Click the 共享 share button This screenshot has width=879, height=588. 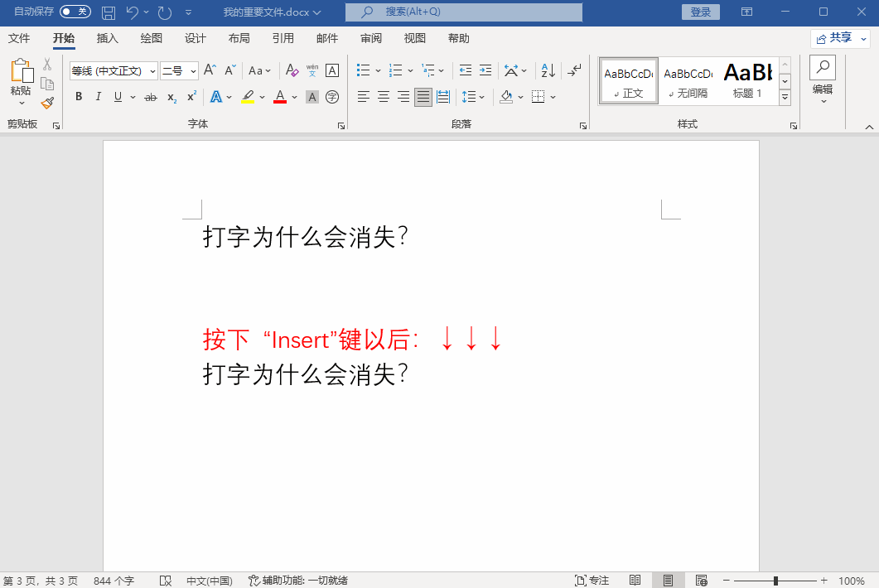click(x=840, y=38)
